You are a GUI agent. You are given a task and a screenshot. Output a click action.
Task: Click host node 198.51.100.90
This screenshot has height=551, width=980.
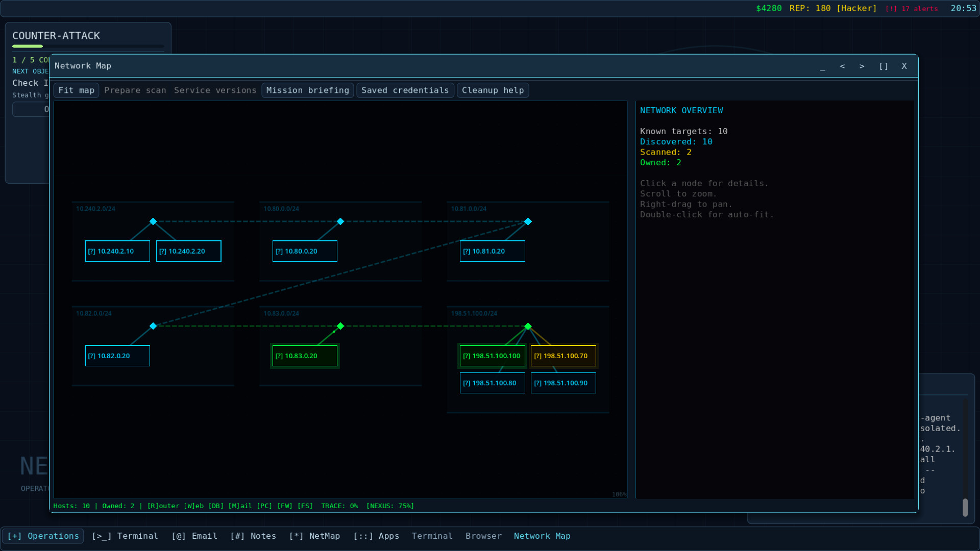563,383
